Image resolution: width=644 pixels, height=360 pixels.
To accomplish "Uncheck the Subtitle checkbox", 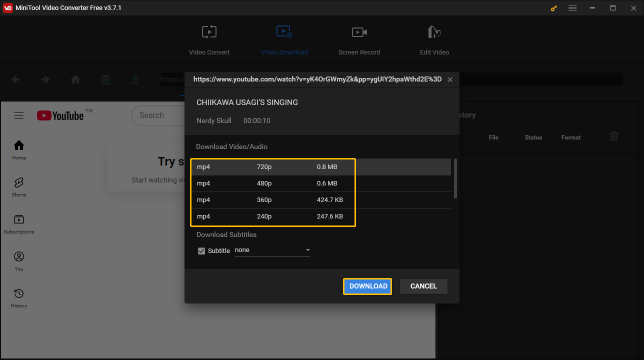I will (x=201, y=251).
